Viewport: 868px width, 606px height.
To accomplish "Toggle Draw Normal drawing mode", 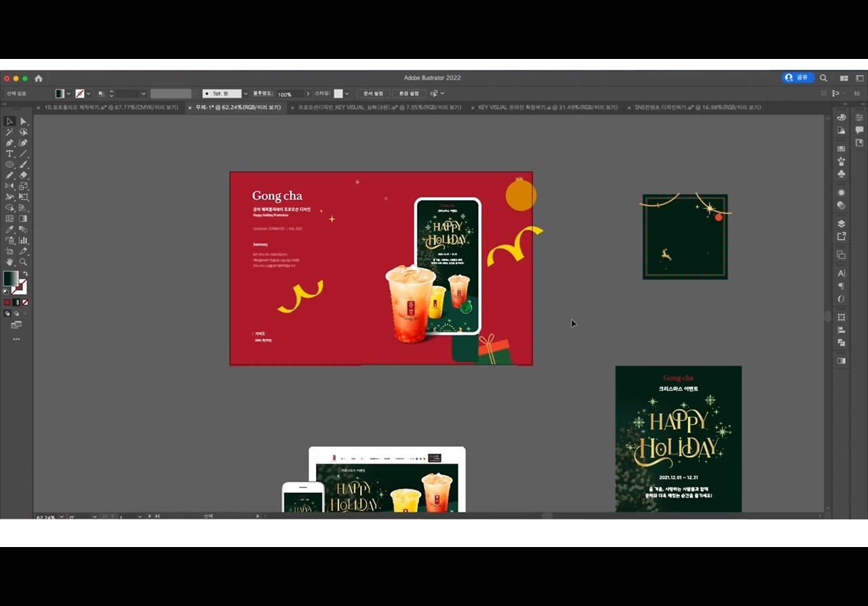I will tap(7, 314).
